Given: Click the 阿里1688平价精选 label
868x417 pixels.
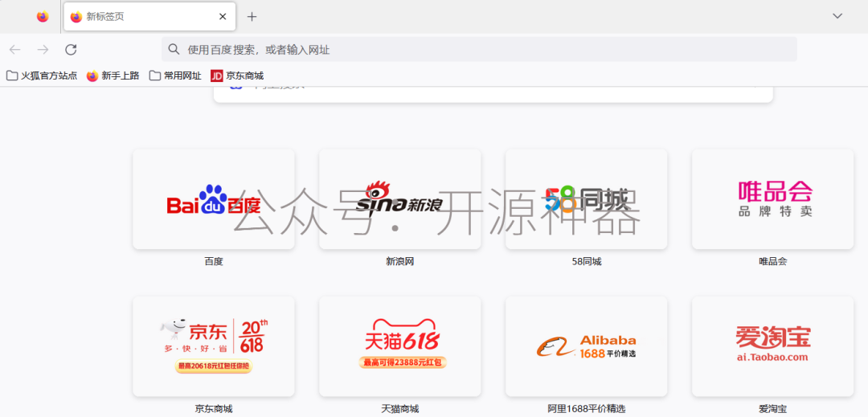Looking at the screenshot, I should click(586, 409).
